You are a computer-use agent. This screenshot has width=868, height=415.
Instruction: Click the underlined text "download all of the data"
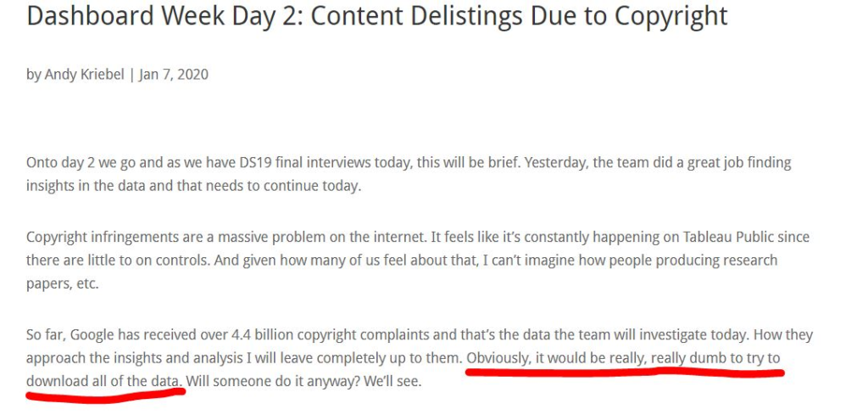click(104, 381)
